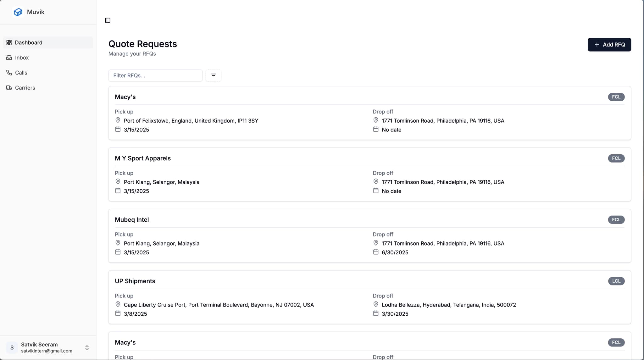Open the Calls section
This screenshot has width=644, height=360.
pos(21,73)
